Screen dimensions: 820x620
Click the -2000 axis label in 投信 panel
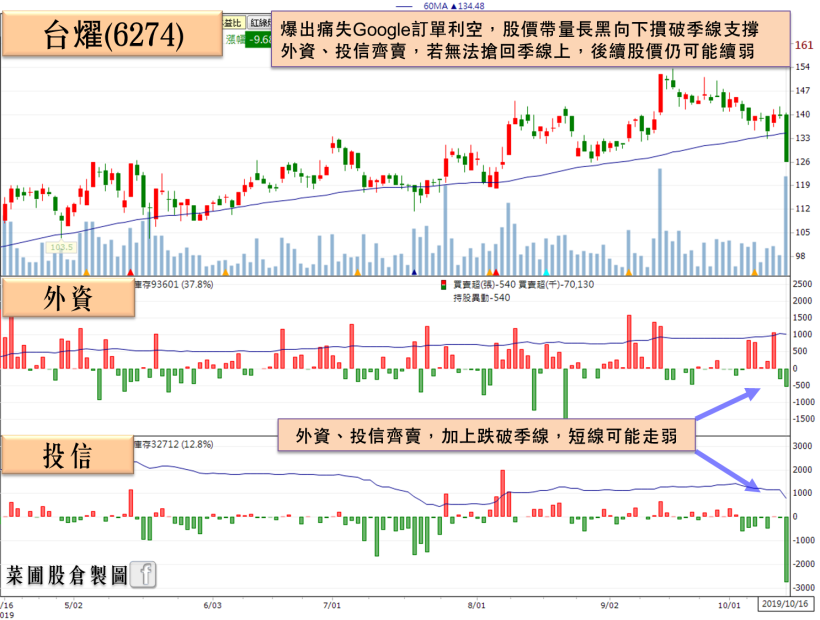pyautogui.click(x=803, y=564)
